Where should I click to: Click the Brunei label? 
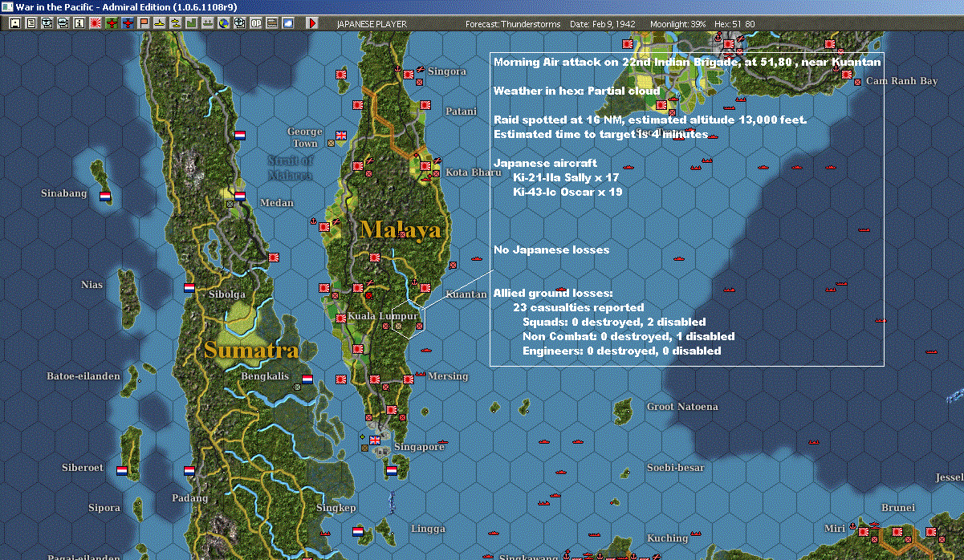[x=897, y=508]
